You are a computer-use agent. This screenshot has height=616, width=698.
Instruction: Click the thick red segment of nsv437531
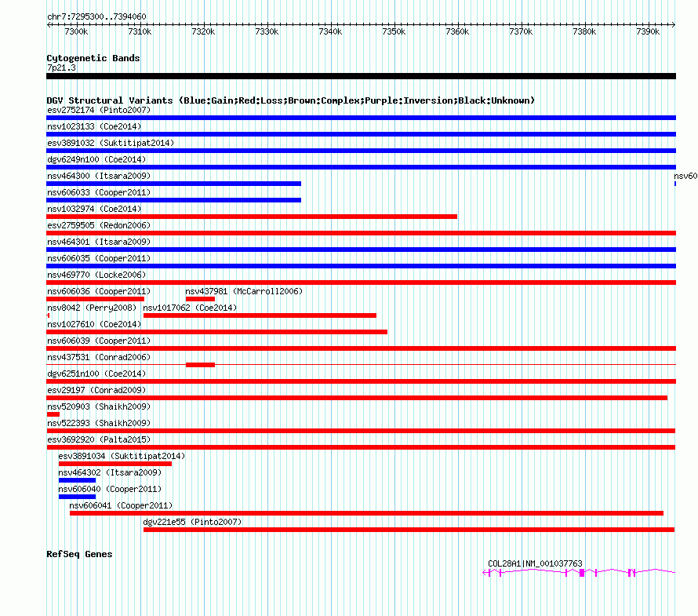coord(200,365)
